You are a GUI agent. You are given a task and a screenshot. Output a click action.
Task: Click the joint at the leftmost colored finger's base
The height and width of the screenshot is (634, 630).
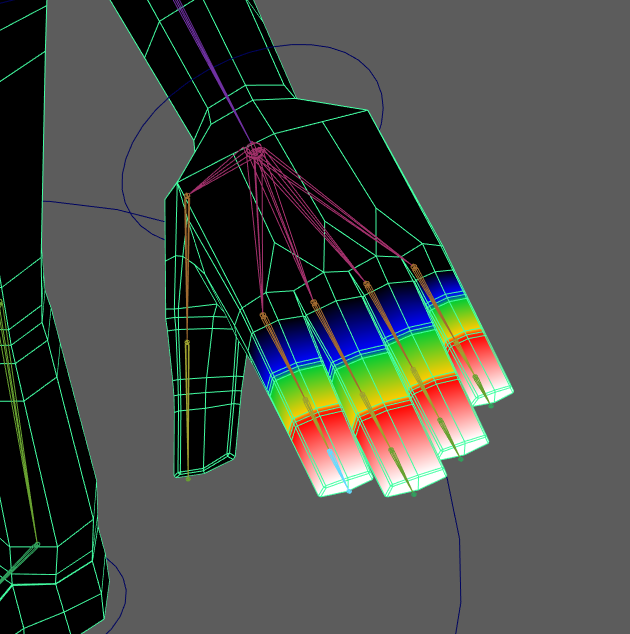[264, 316]
